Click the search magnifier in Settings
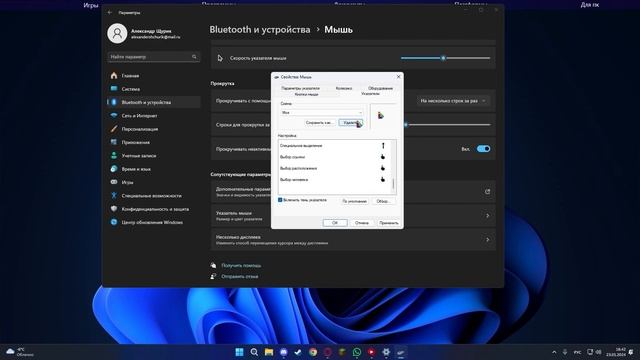The image size is (640, 360). point(194,57)
